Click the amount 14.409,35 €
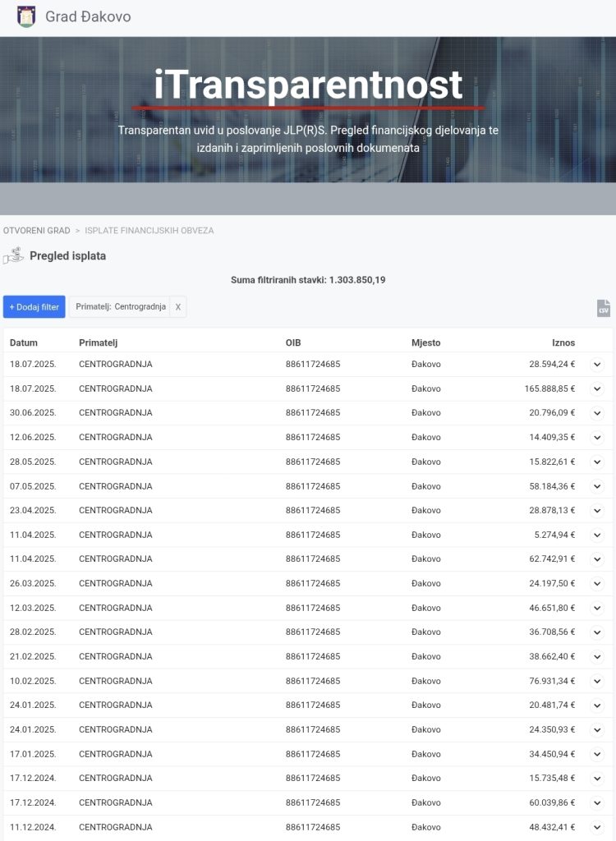Viewport: 616px width, 841px height. [552, 437]
